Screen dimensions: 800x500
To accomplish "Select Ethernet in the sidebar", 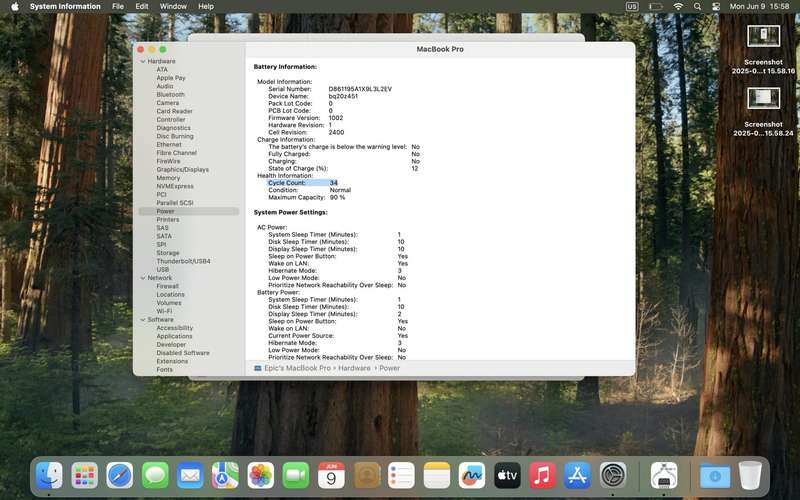I will [x=169, y=144].
